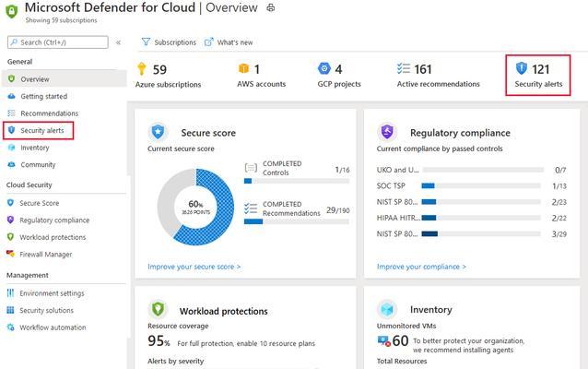Image resolution: width=588 pixels, height=369 pixels.
Task: Click the 1 AWS accounts count
Action: [x=257, y=69]
